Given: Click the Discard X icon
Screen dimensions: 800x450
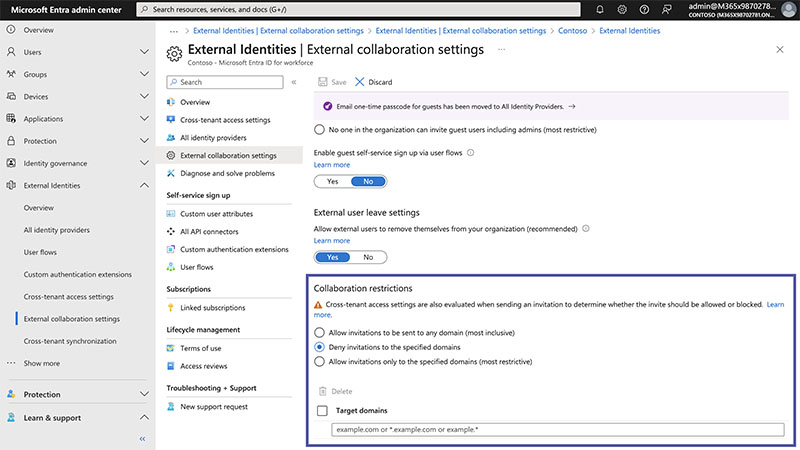Looking at the screenshot, I should [360, 82].
